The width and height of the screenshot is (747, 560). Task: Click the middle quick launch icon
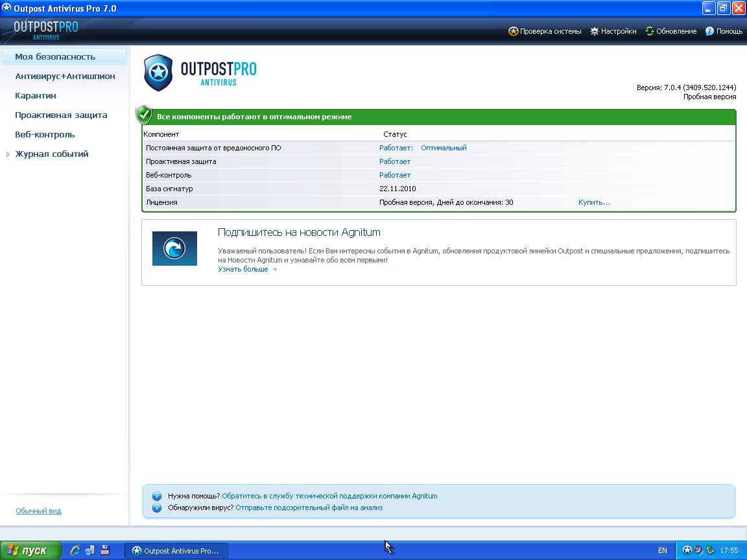tap(89, 550)
